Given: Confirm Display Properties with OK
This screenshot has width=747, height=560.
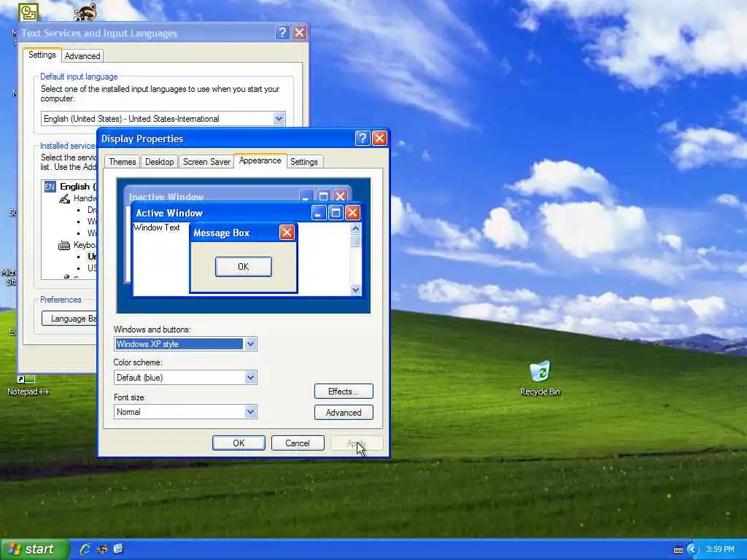Looking at the screenshot, I should 239,443.
